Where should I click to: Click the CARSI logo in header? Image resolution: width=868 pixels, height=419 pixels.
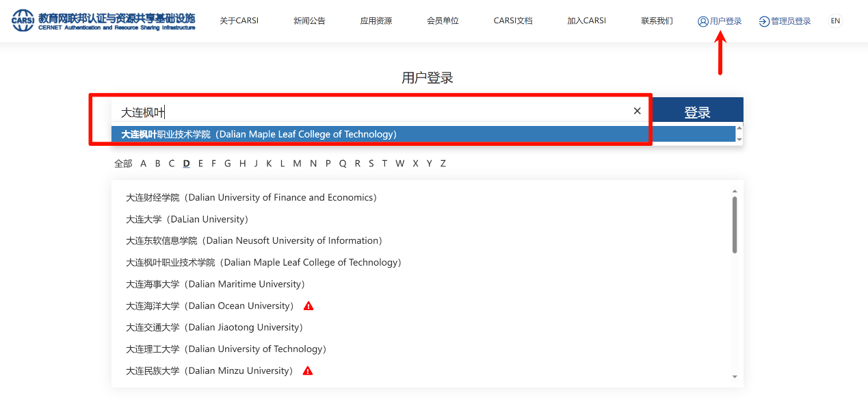(103, 21)
